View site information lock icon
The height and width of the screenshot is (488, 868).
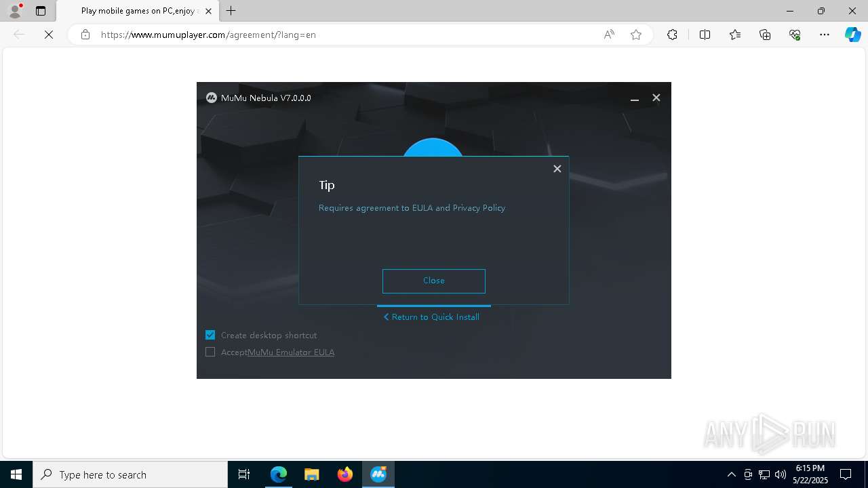85,35
